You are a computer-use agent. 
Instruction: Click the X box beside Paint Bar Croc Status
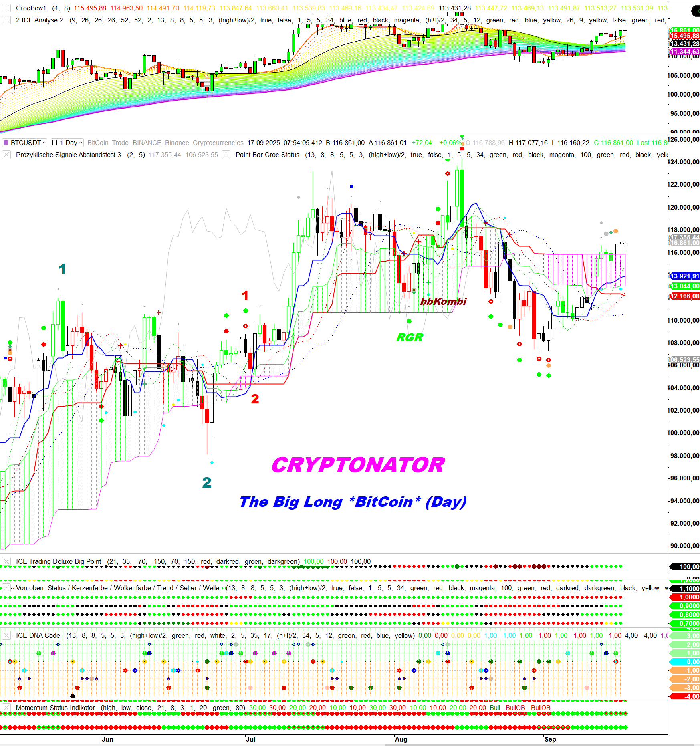(226, 155)
